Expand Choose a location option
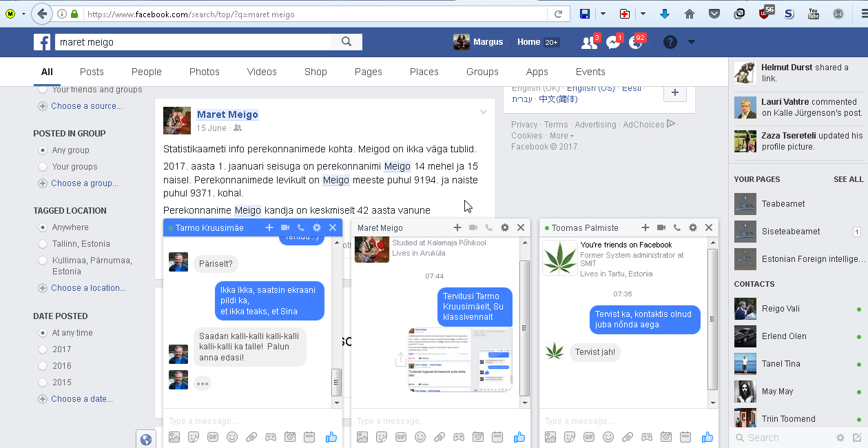The width and height of the screenshot is (868, 448). point(82,288)
